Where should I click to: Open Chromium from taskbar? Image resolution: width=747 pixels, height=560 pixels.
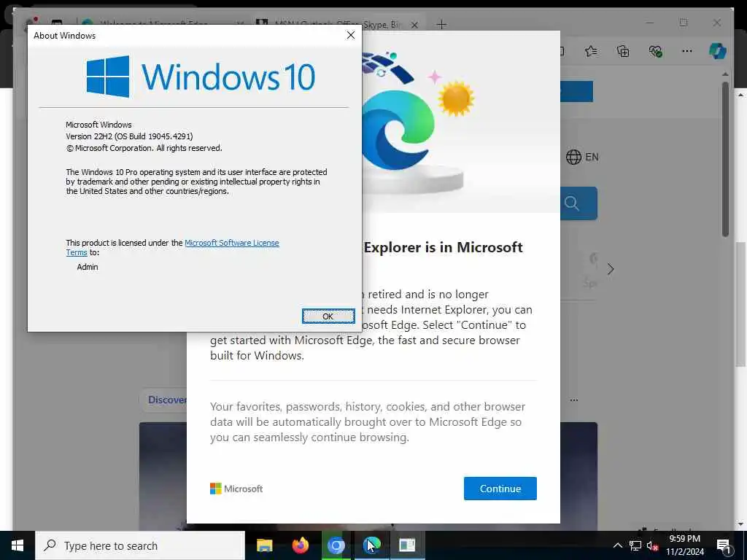pyautogui.click(x=336, y=545)
